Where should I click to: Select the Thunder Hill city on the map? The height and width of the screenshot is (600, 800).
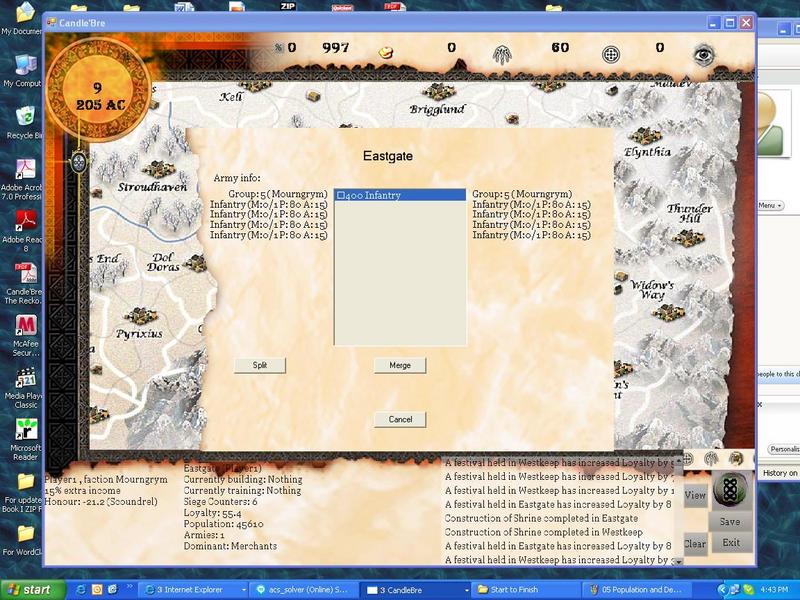(x=687, y=238)
